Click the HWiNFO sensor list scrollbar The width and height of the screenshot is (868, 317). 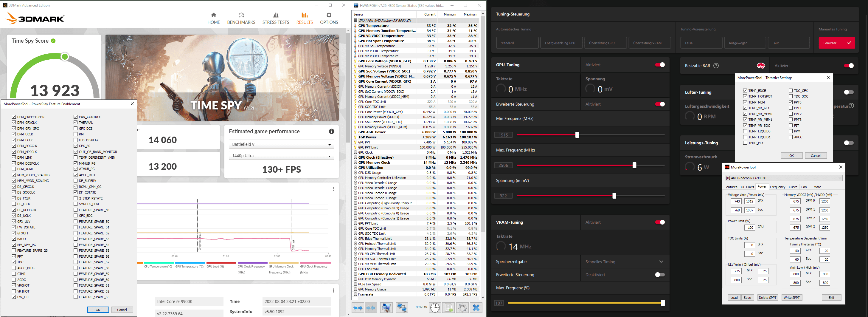483,123
